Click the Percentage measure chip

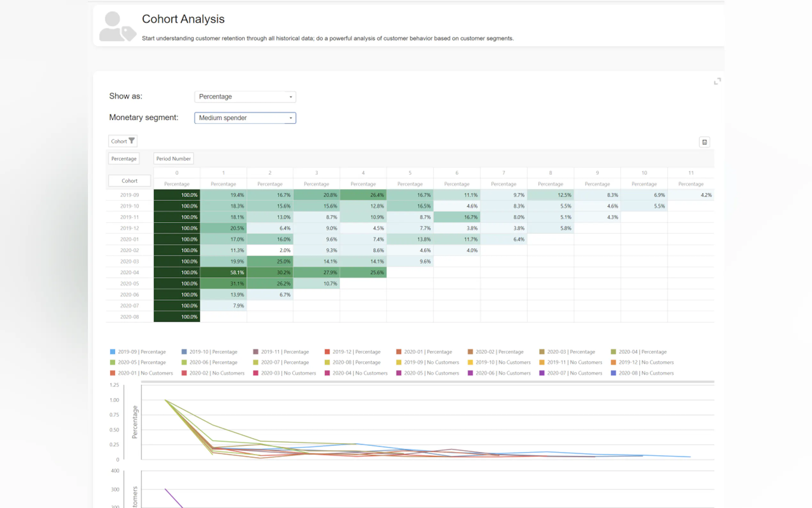click(x=123, y=159)
